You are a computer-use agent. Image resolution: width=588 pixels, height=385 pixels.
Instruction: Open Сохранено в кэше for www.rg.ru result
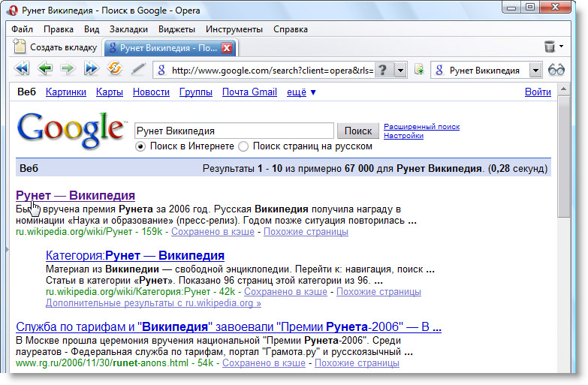pyautogui.click(x=264, y=363)
